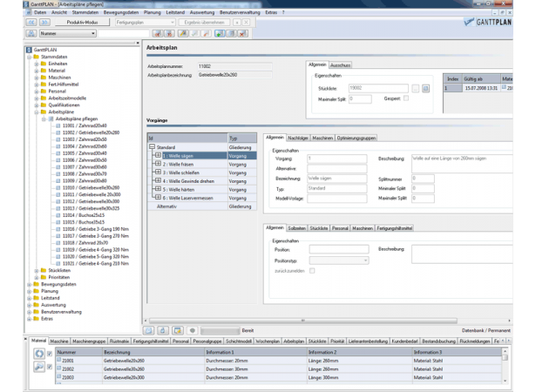Collapse the Standard Gliederung row
Image resolution: width=536 pixels, height=392 pixels.
(153, 147)
